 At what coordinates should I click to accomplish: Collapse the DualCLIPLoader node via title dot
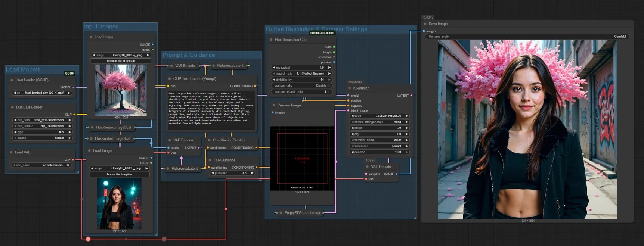pyautogui.click(x=12, y=107)
